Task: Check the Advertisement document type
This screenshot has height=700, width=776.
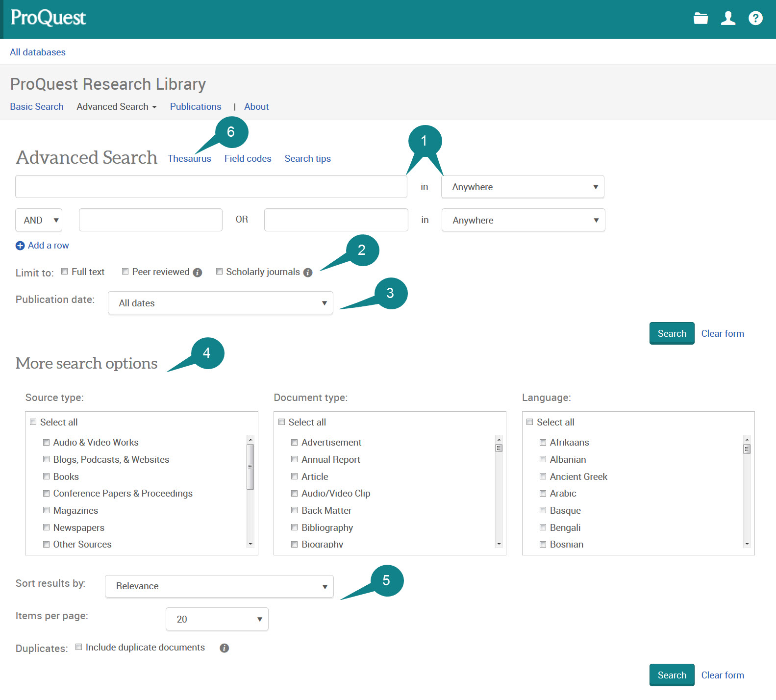Action: [x=295, y=442]
